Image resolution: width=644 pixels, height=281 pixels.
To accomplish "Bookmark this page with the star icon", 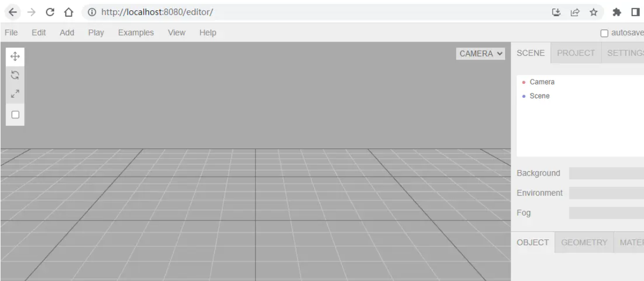I will 593,12.
